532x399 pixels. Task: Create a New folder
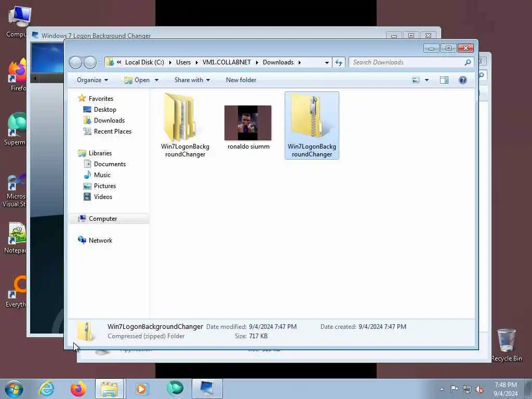coord(241,80)
